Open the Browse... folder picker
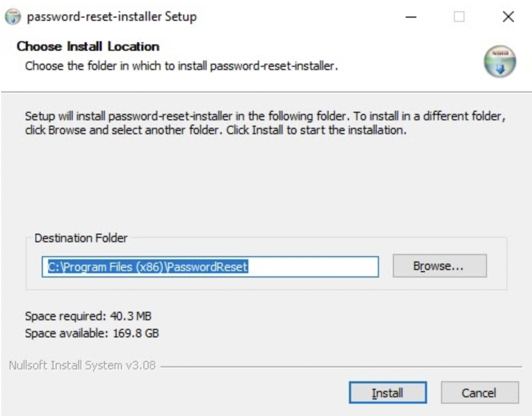 (x=440, y=266)
